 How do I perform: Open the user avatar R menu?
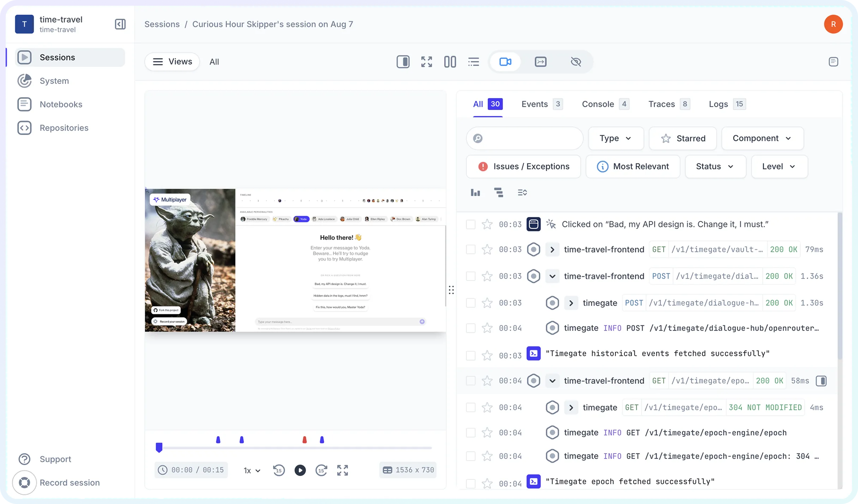coord(833,24)
